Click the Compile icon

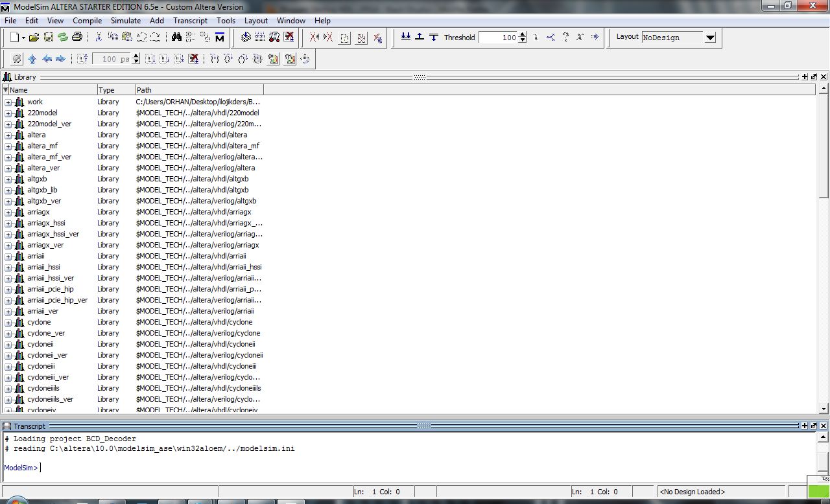point(246,38)
